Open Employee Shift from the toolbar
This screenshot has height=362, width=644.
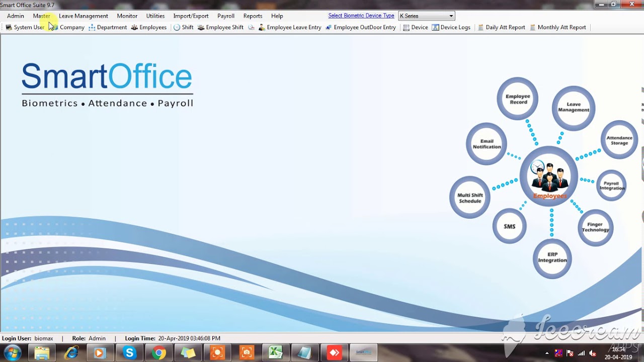click(220, 27)
